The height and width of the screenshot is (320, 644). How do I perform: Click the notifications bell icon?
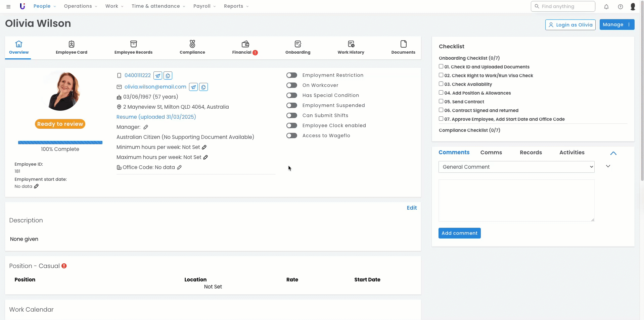(606, 7)
